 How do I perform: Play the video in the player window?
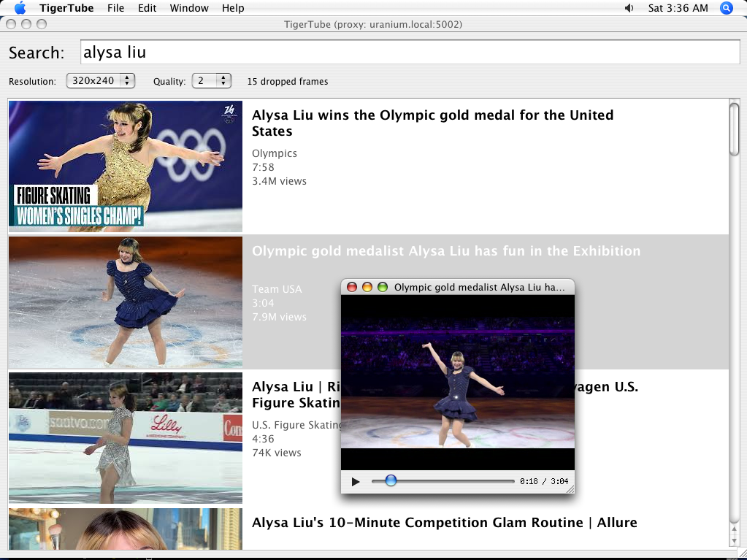(x=356, y=481)
